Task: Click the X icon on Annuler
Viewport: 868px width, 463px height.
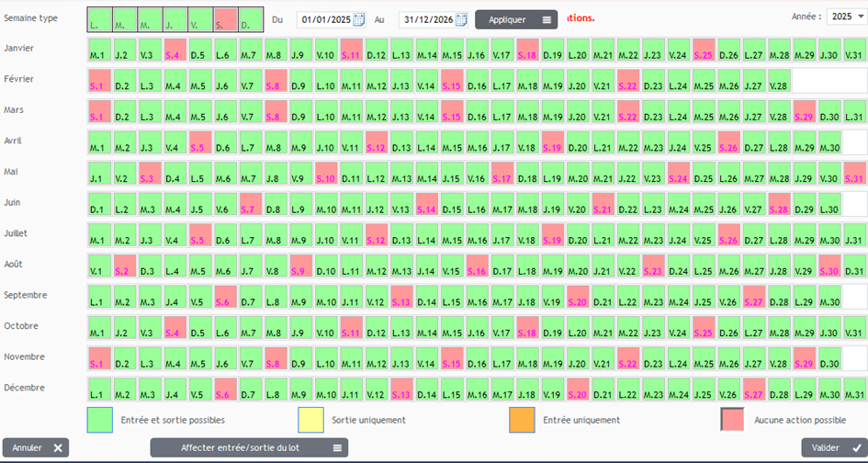Action: [x=58, y=448]
